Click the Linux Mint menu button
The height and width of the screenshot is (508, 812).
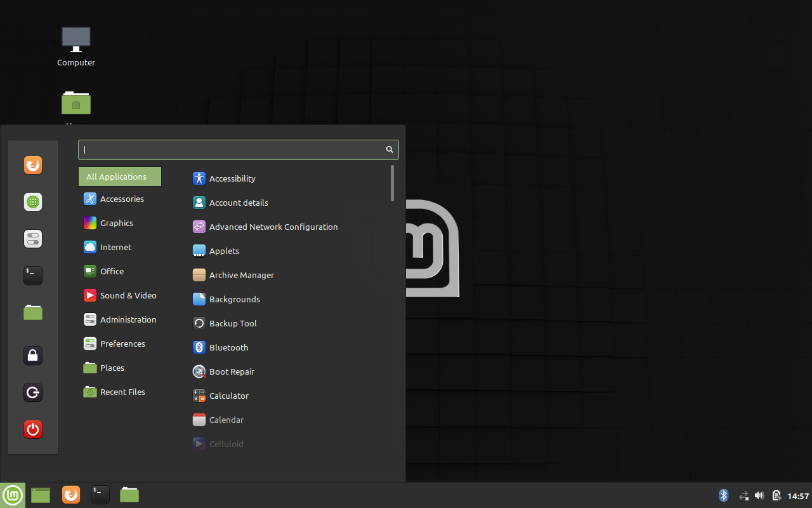coord(13,495)
